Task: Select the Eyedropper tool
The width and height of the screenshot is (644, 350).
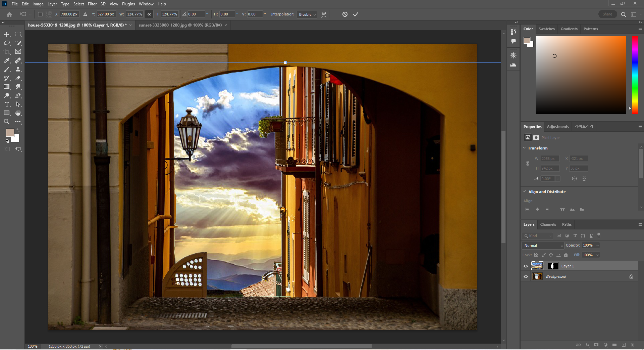Action: point(7,60)
